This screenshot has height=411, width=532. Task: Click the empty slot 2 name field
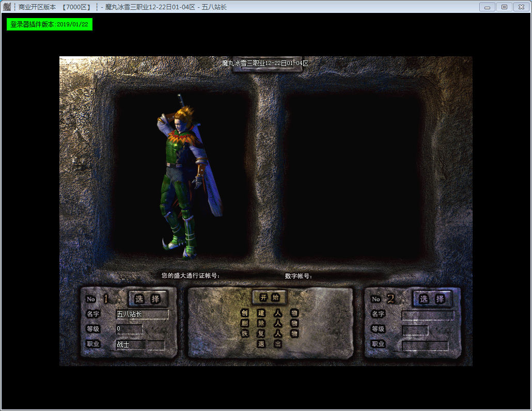pos(428,315)
